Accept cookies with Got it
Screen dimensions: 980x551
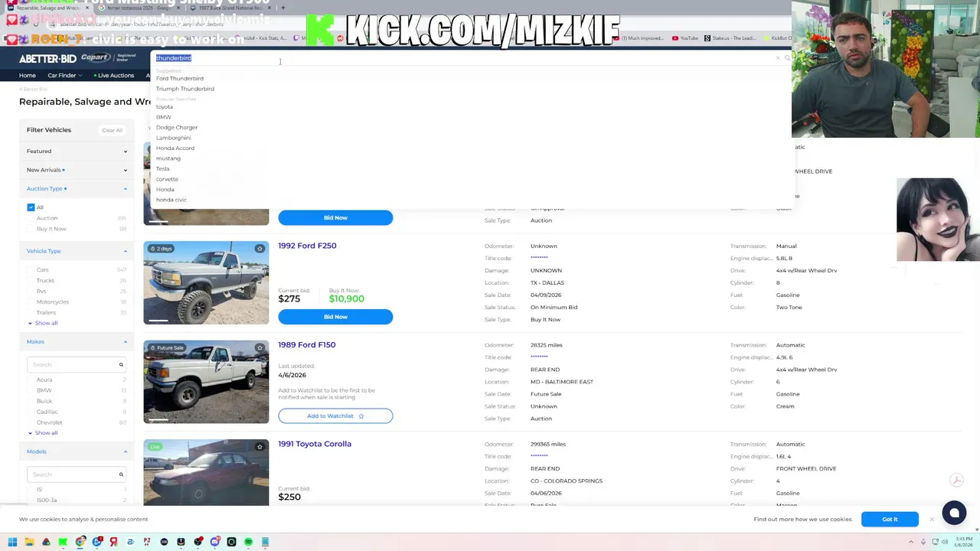(890, 520)
